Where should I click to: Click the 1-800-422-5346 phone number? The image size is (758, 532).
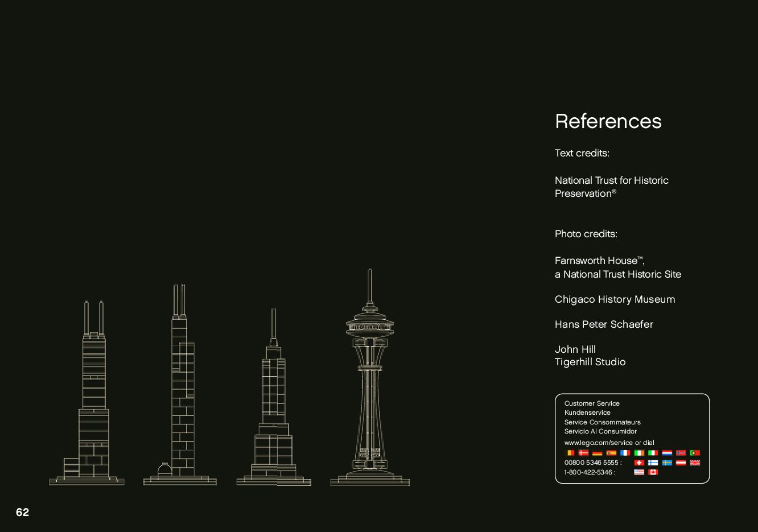(588, 472)
